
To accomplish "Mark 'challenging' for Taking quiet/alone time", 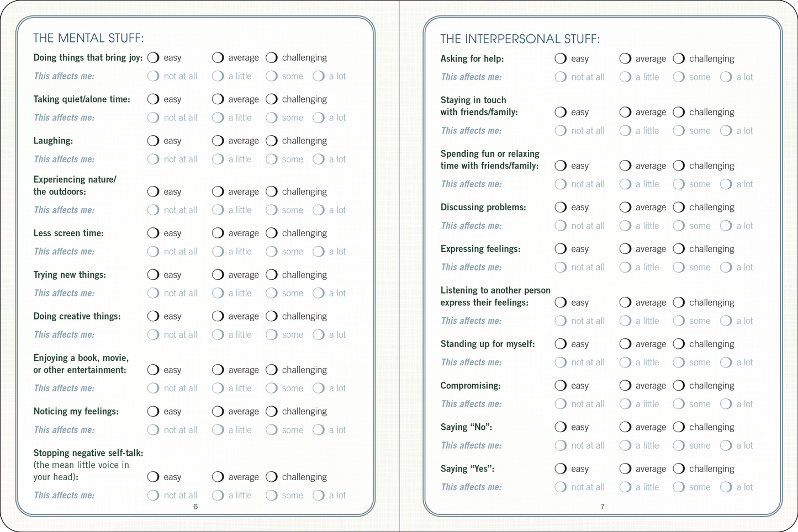I will pyautogui.click(x=272, y=99).
